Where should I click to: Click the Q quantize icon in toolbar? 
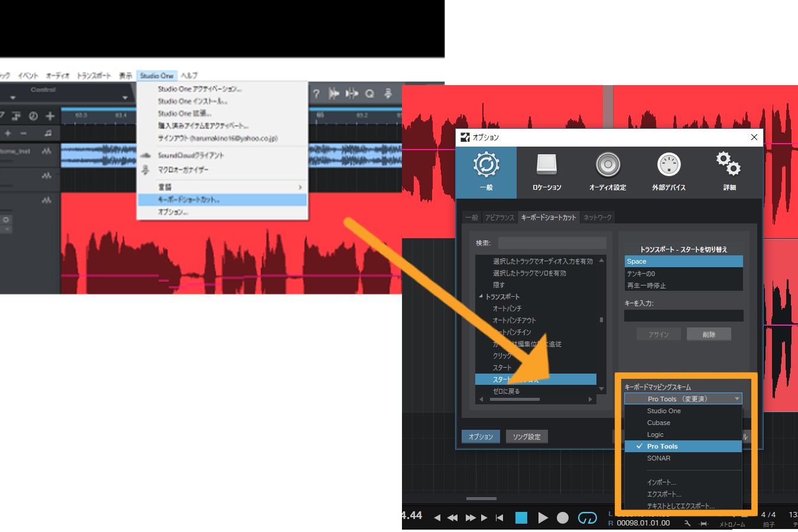coord(369,93)
